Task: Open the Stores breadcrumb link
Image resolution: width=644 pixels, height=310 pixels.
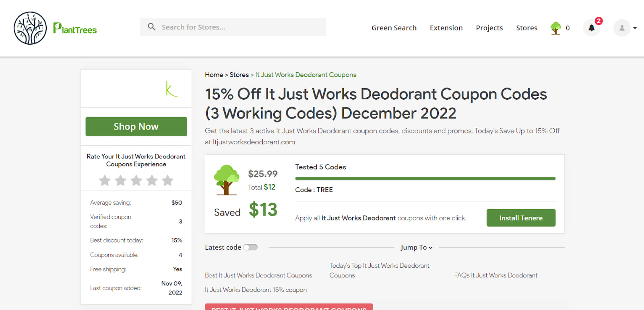Action: coord(239,75)
